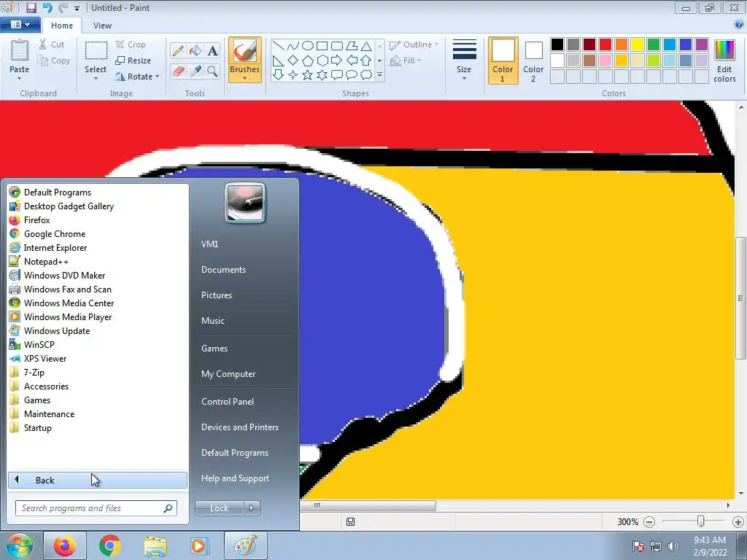Open the Size dropdown
The height and width of the screenshot is (560, 747).
pyautogui.click(x=464, y=60)
